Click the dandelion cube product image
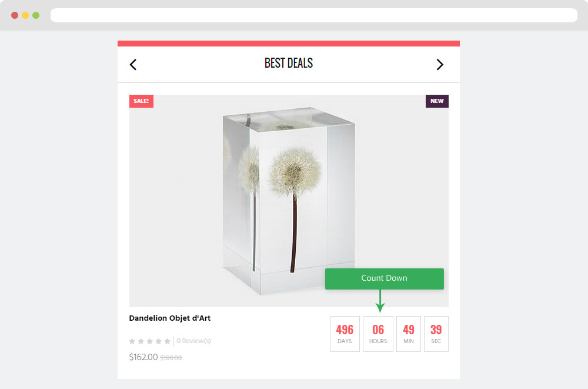588x389 pixels. coord(289,201)
